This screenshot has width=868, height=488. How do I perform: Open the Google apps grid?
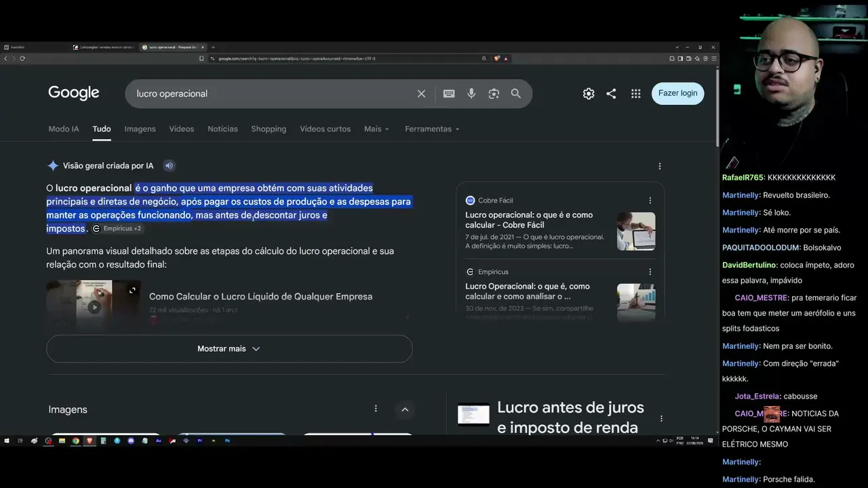coord(635,94)
